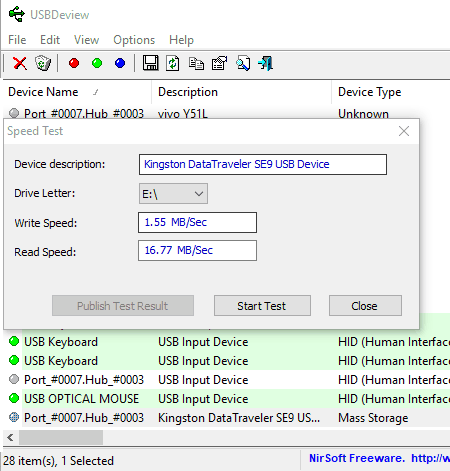Select the Kingston DataTraveler SE9 US... cell
The image size is (450, 471).
[239, 418]
